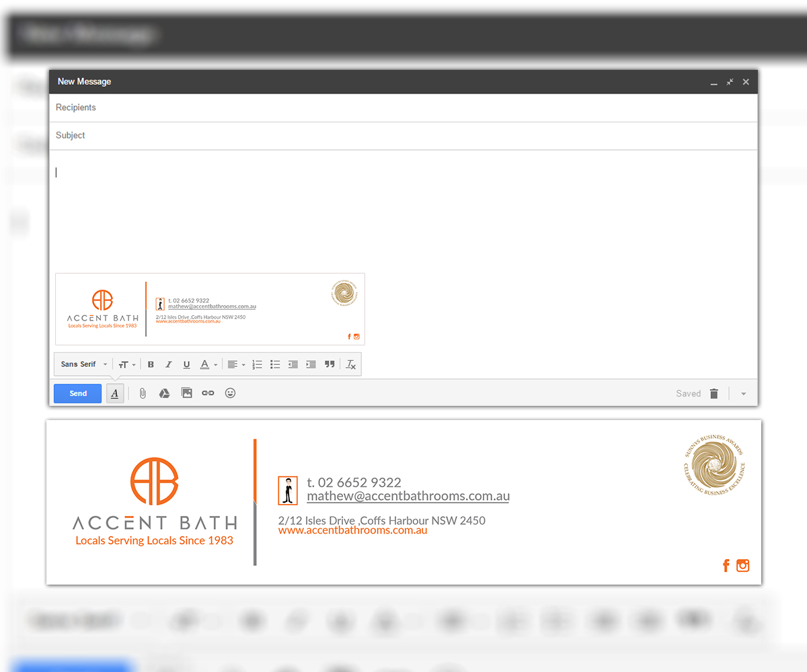Attach a file with the paperclip icon
The image size is (807, 672).
pyautogui.click(x=143, y=393)
